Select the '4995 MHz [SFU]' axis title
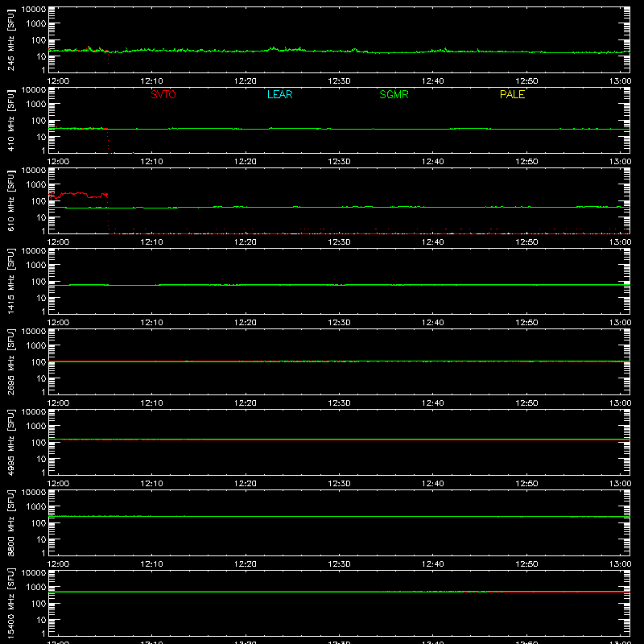The height and width of the screenshot is (644, 644). coord(11,442)
